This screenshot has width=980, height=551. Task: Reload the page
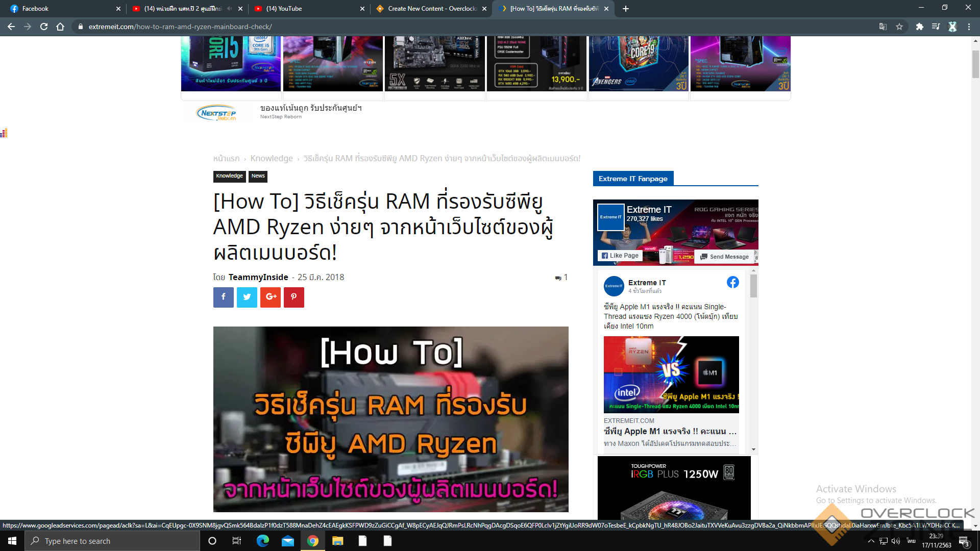click(44, 27)
